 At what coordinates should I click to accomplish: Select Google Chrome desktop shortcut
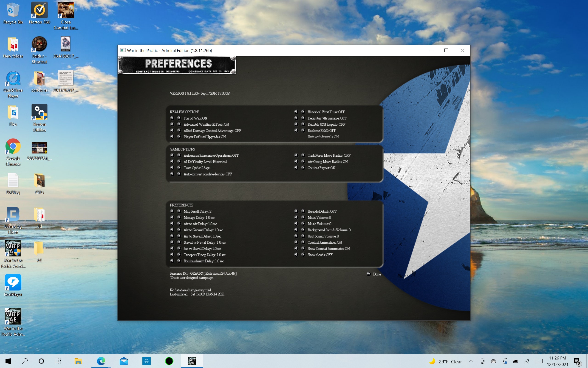[x=13, y=152]
